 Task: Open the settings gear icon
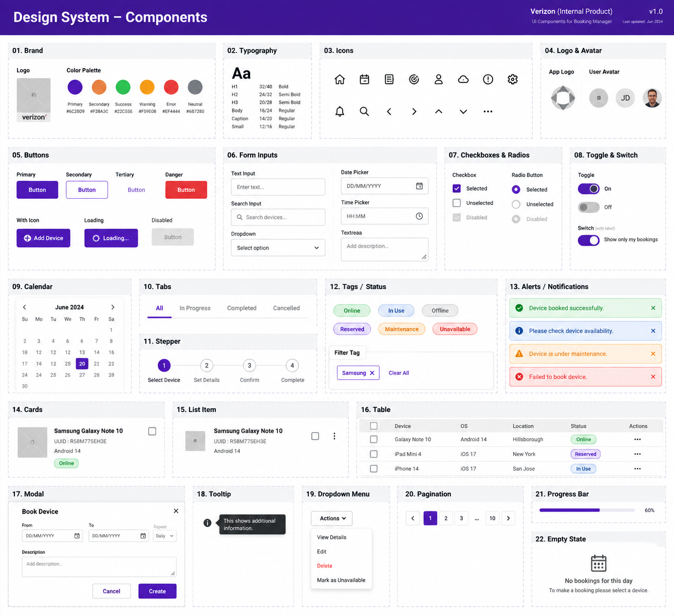(x=513, y=79)
